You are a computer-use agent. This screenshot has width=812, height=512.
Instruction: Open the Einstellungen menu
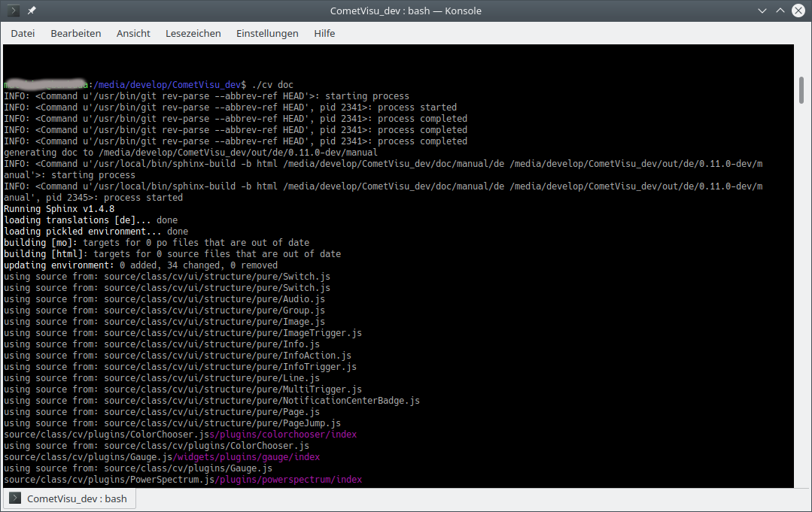click(267, 34)
